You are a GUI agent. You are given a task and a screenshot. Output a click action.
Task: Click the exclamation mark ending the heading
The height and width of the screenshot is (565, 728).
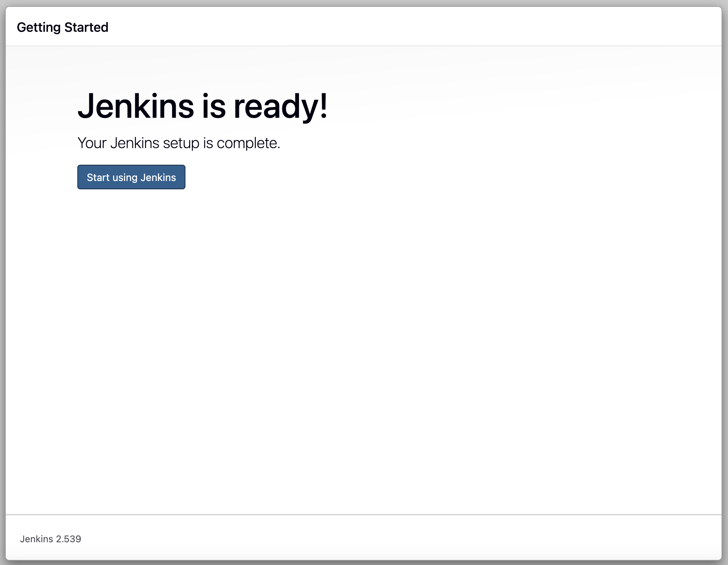tap(324, 105)
